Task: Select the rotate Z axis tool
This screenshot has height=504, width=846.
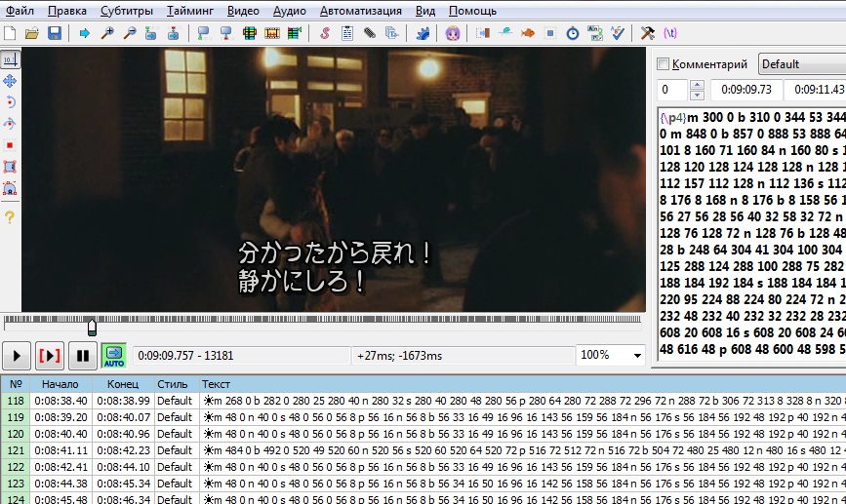Action: click(x=10, y=102)
